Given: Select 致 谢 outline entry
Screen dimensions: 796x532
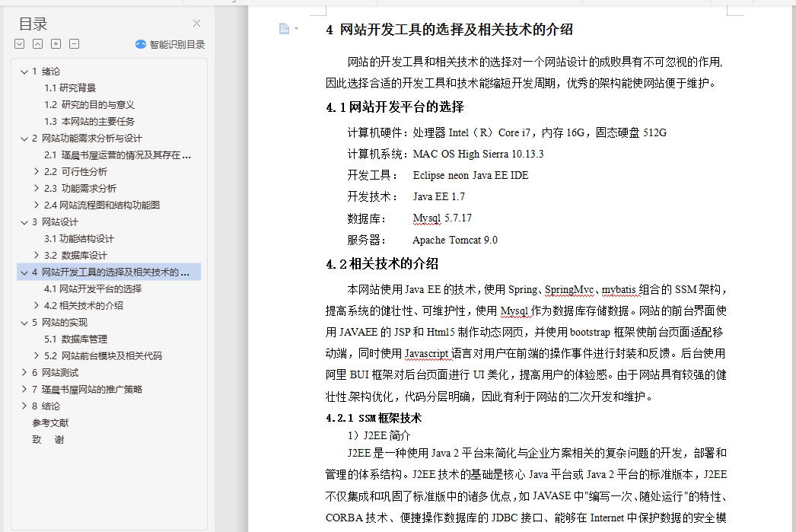Looking at the screenshot, I should point(48,440).
